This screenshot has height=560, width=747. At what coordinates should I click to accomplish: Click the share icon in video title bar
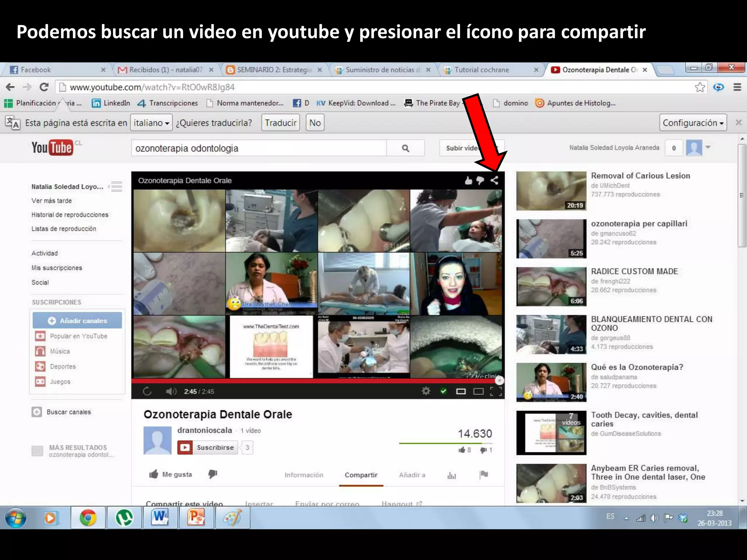pyautogui.click(x=495, y=180)
